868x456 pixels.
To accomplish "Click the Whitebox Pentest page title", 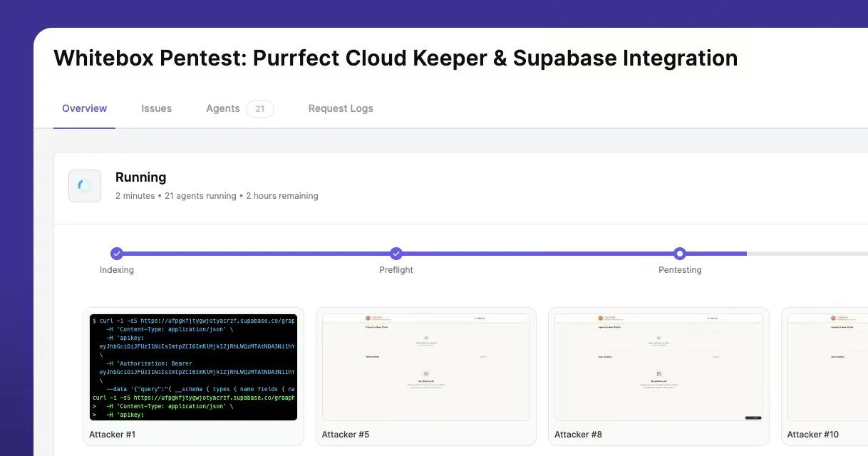I will click(396, 58).
